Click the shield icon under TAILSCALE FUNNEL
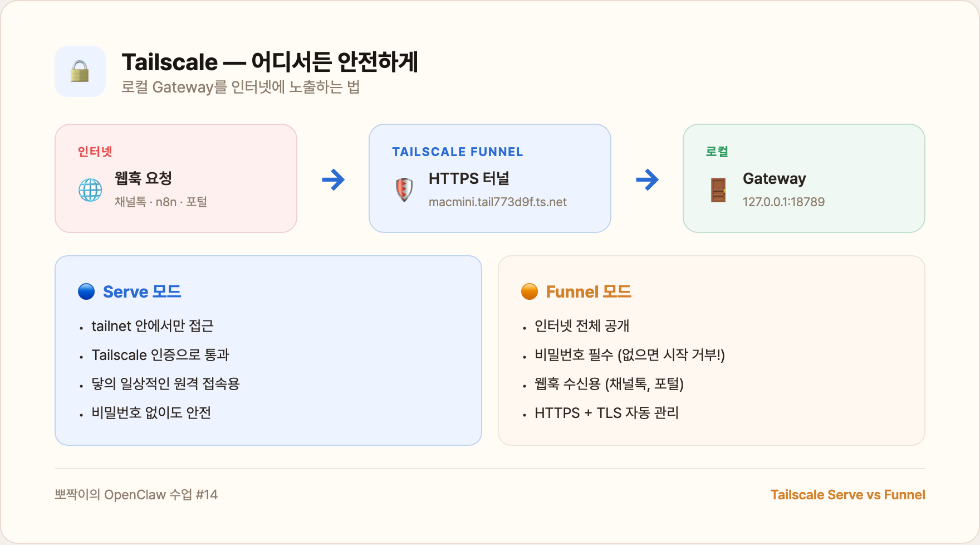Screen dimensions: 980x545 coord(404,189)
